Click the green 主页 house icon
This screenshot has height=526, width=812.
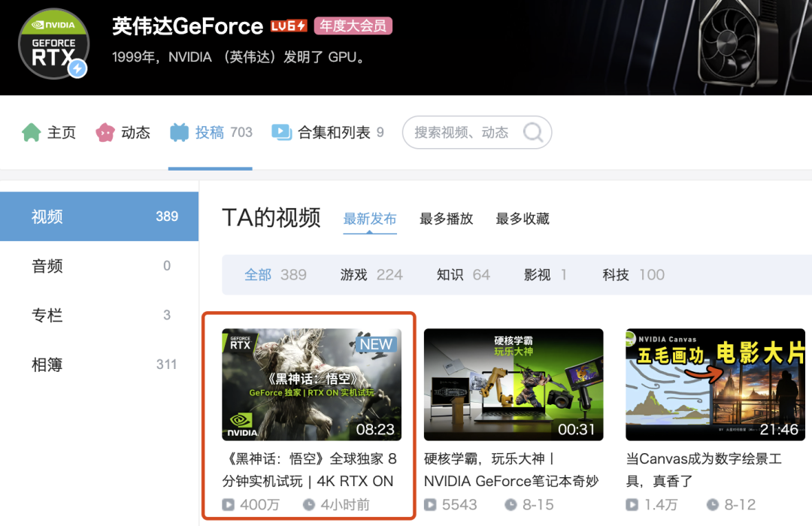(x=31, y=133)
